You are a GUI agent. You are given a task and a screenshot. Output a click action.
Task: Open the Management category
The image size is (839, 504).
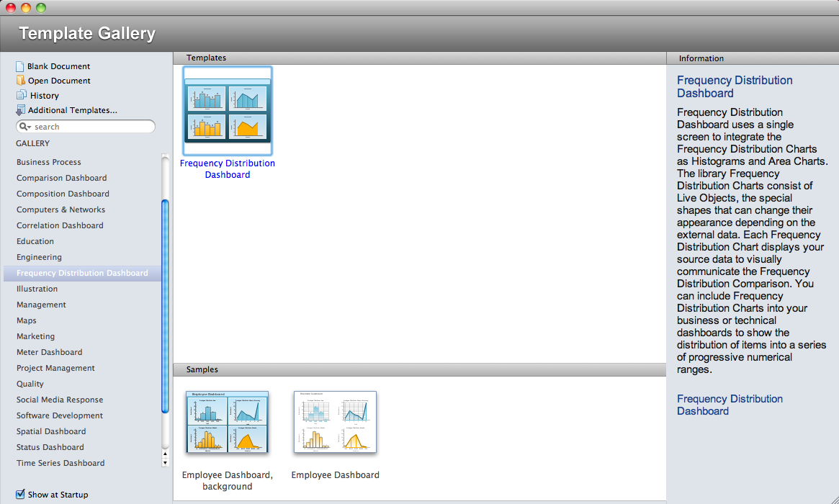(x=41, y=305)
